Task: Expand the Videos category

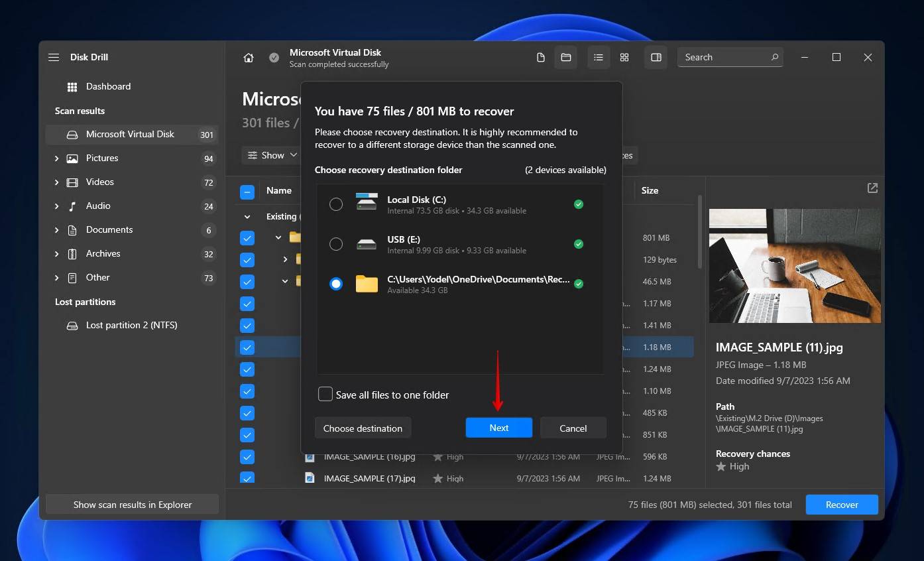Action: coord(56,182)
